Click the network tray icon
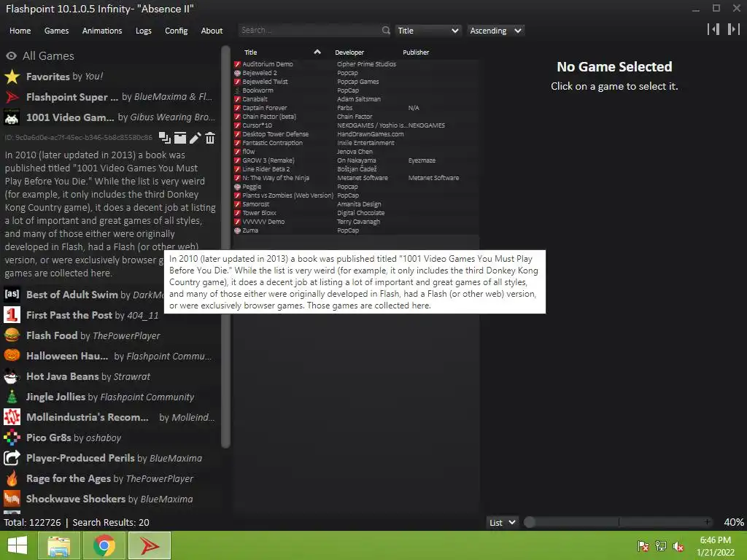The image size is (747, 560). tap(661, 546)
